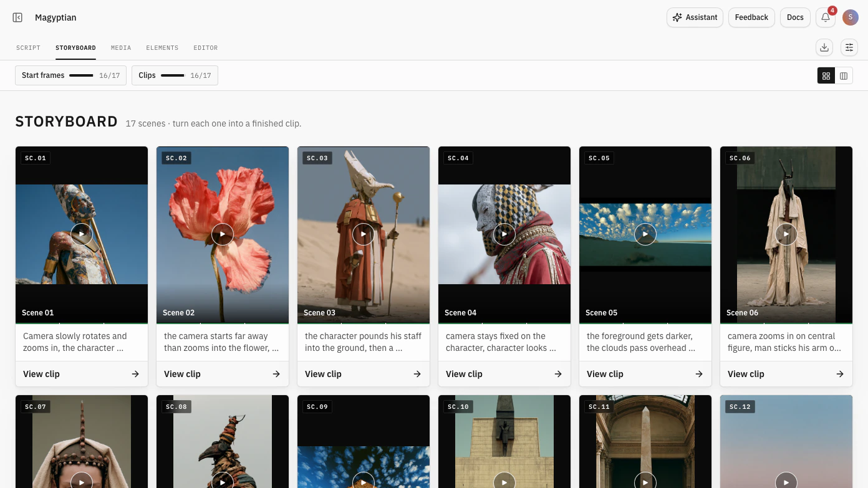Switch to column view layout
This screenshot has width=868, height=488.
tap(844, 75)
